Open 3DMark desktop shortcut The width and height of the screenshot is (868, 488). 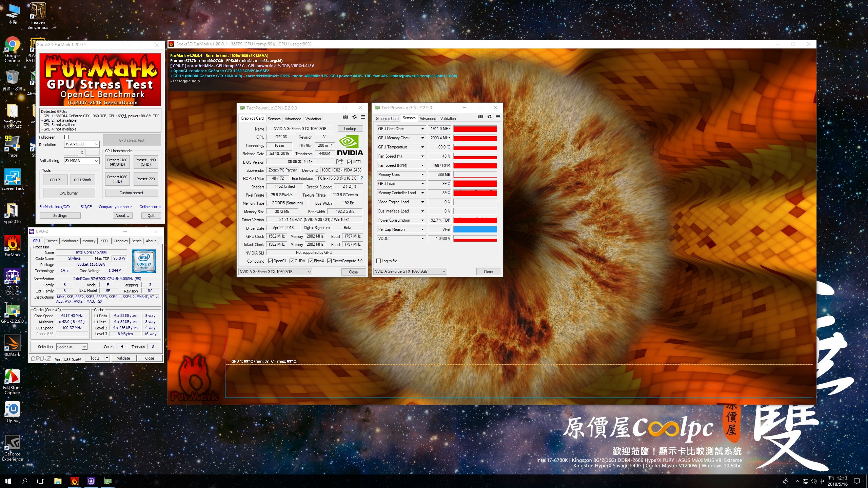(12, 346)
